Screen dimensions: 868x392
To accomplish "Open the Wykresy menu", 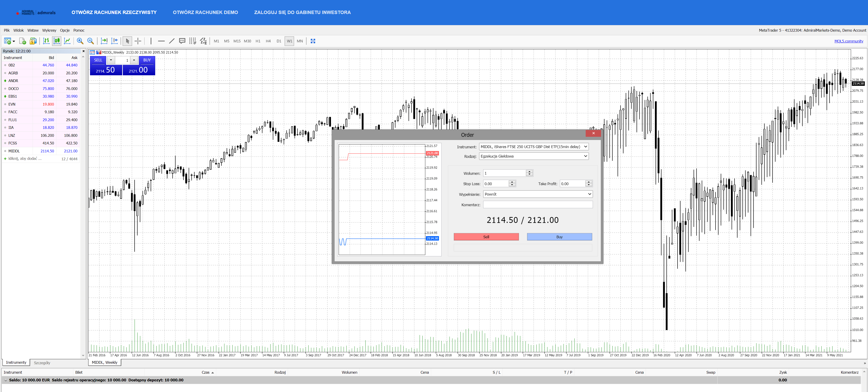I will (x=49, y=30).
